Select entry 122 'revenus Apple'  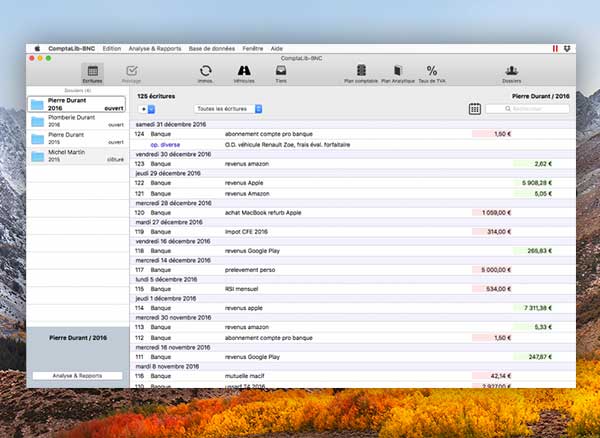353,183
